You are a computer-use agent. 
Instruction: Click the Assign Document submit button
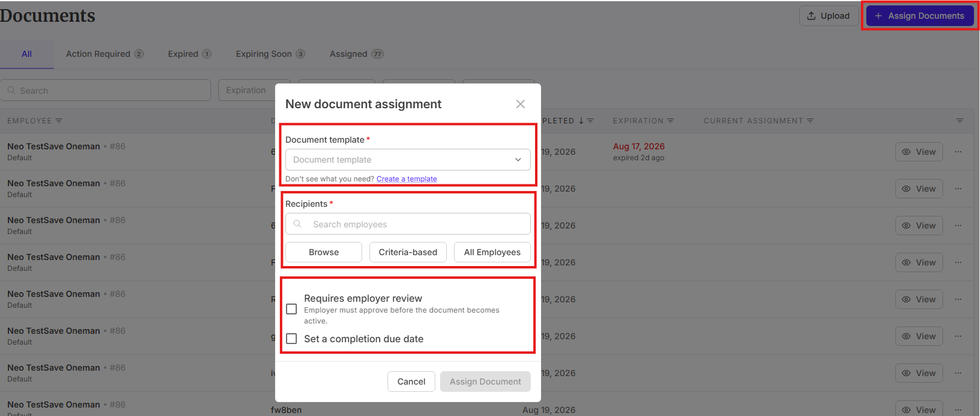pyautogui.click(x=485, y=382)
